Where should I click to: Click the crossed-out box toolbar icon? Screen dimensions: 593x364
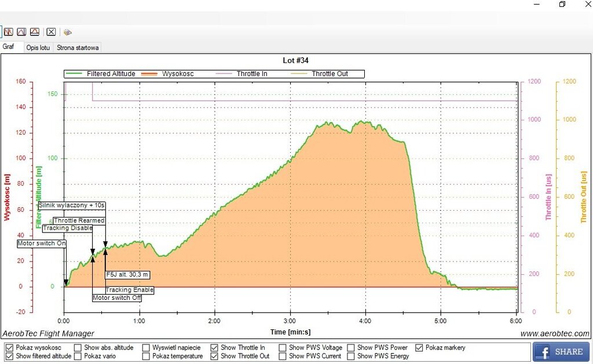click(x=51, y=32)
